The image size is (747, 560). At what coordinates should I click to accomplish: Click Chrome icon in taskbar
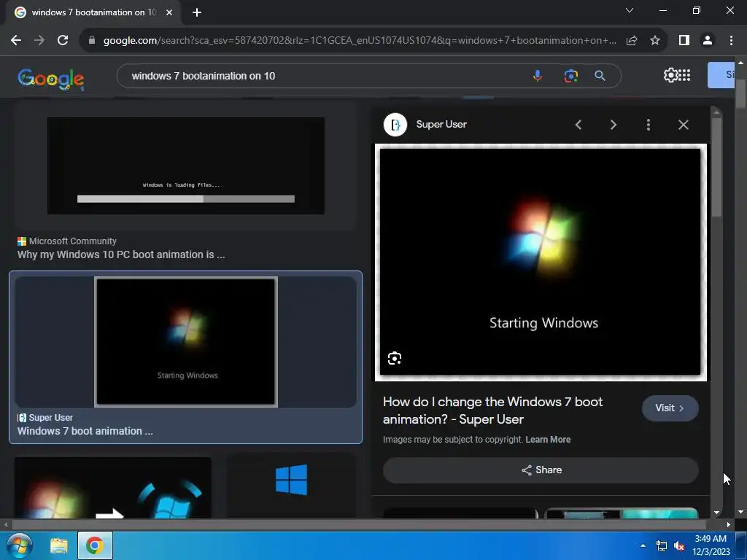click(95, 545)
